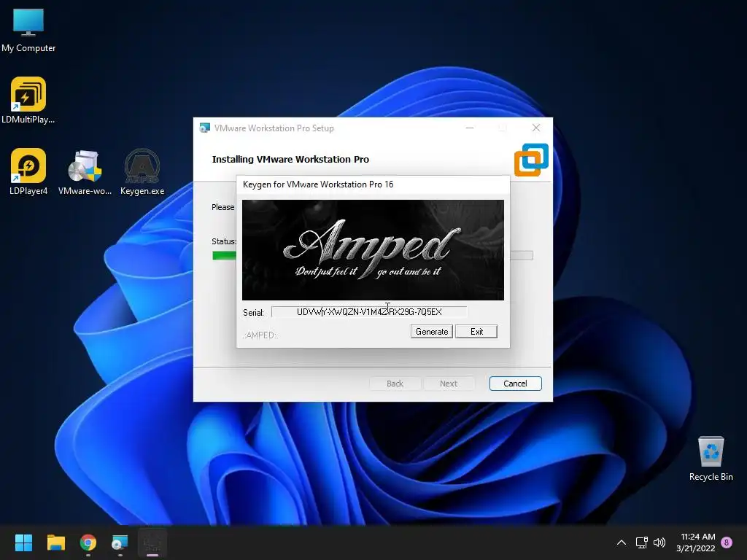
Task: Open volume control tray icon
Action: pyautogui.click(x=659, y=542)
